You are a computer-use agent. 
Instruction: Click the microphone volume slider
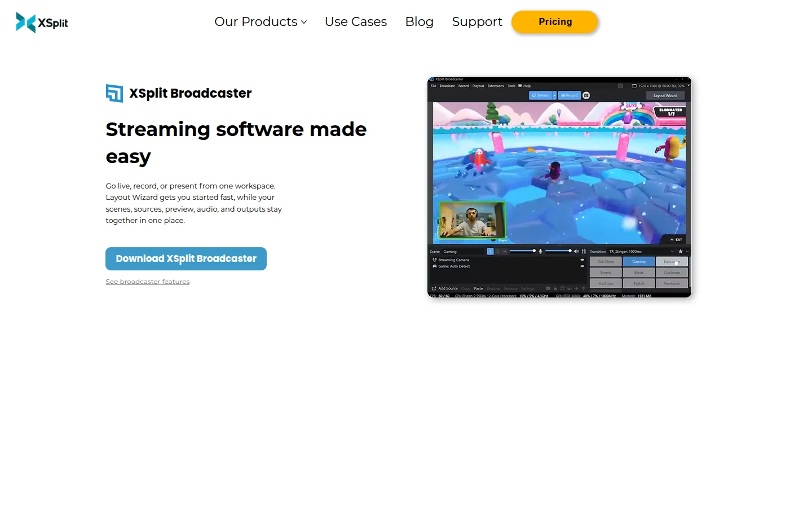click(x=522, y=251)
